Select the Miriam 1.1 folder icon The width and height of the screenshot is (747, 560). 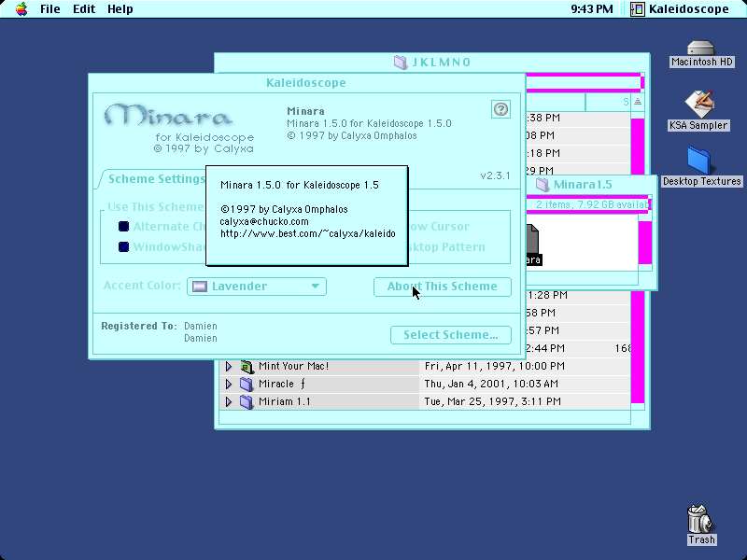click(247, 401)
